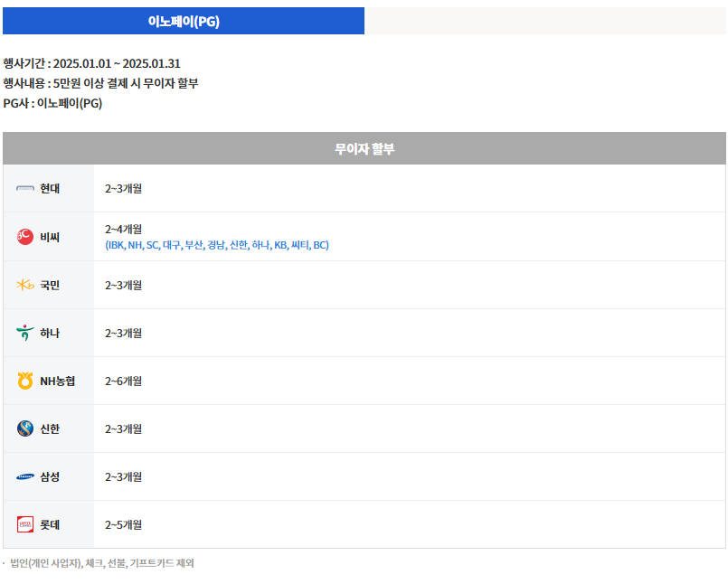Click the 롯데 2~5개월 installment text
The width and height of the screenshot is (728, 584).
124,525
